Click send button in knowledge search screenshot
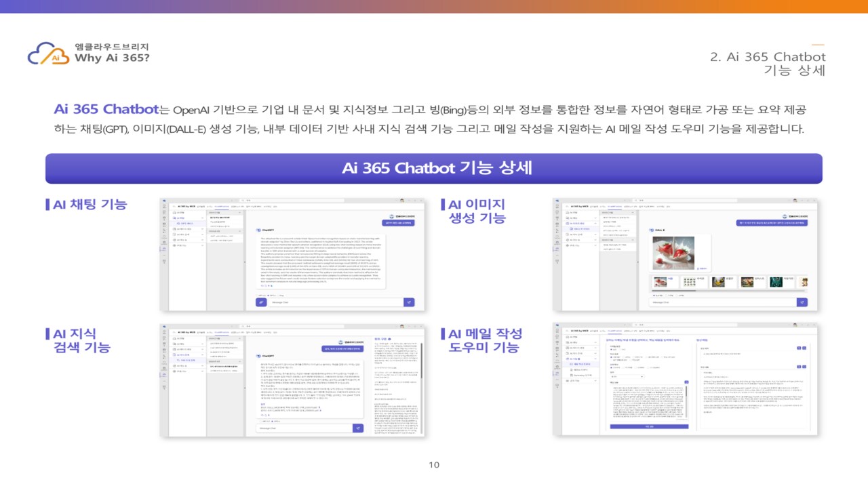 (358, 428)
